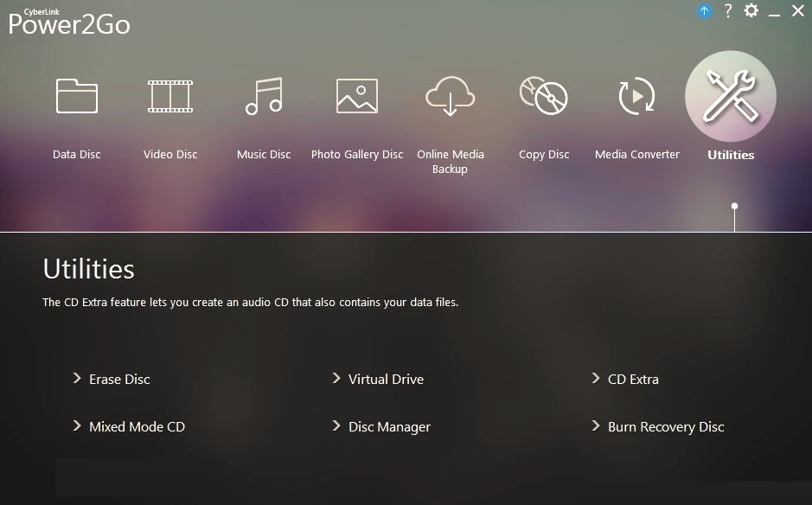Open the Virtual Drive utility

387,379
